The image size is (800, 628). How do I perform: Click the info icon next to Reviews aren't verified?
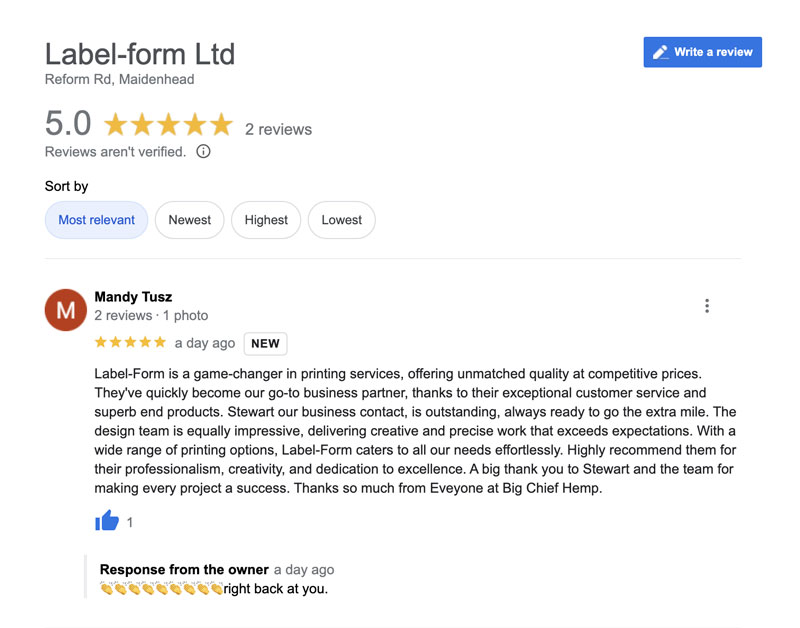tap(203, 151)
